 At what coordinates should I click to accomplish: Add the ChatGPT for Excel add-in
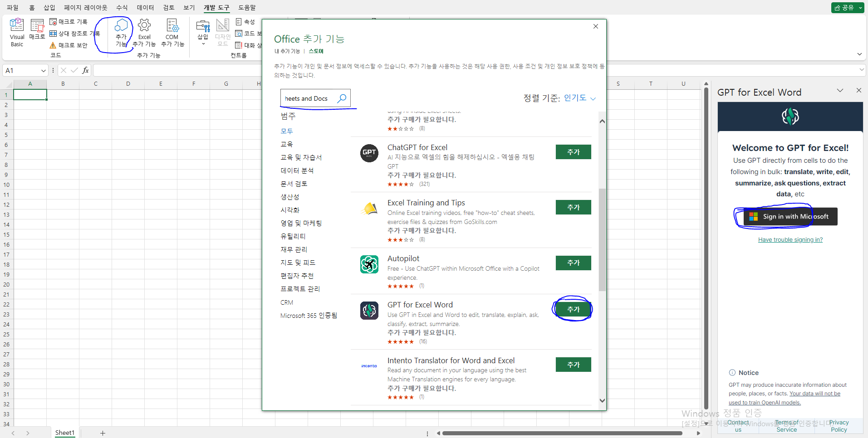[574, 152]
